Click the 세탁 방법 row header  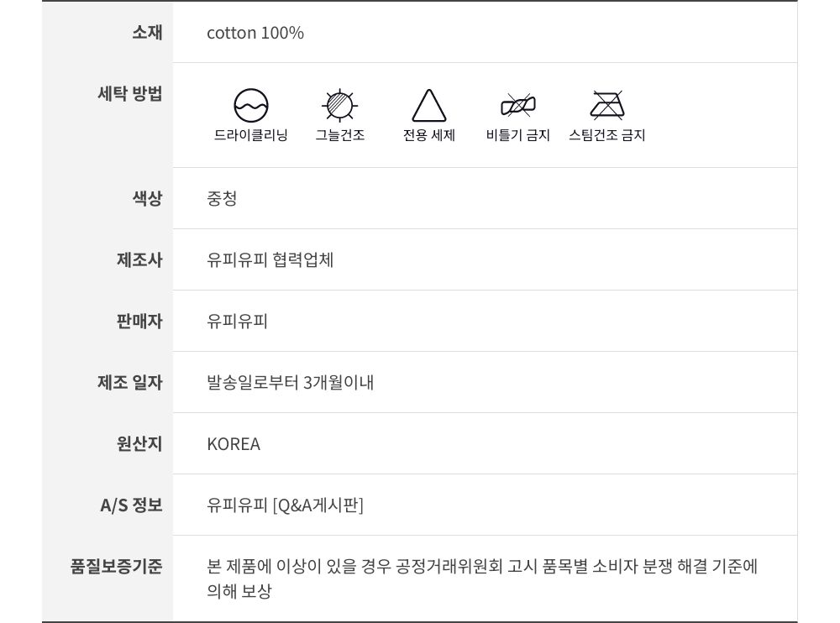[130, 93]
